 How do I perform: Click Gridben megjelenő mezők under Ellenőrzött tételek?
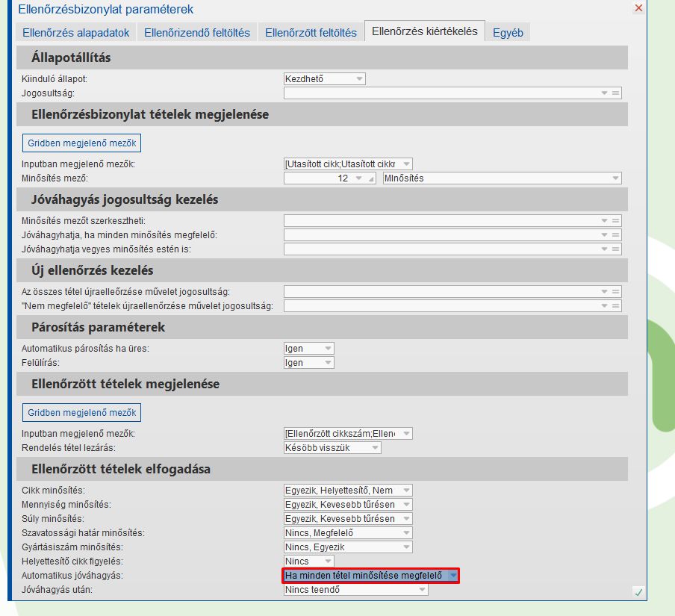click(82, 412)
